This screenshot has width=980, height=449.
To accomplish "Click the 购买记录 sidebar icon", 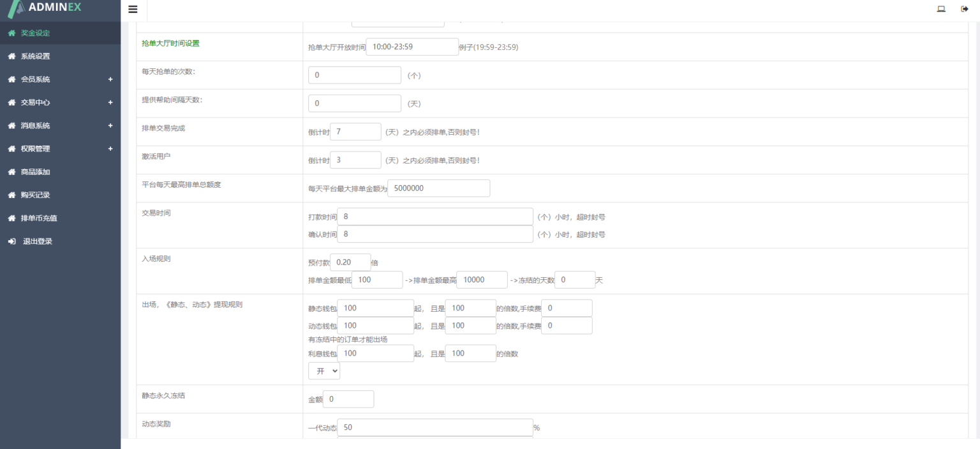I will [x=10, y=195].
